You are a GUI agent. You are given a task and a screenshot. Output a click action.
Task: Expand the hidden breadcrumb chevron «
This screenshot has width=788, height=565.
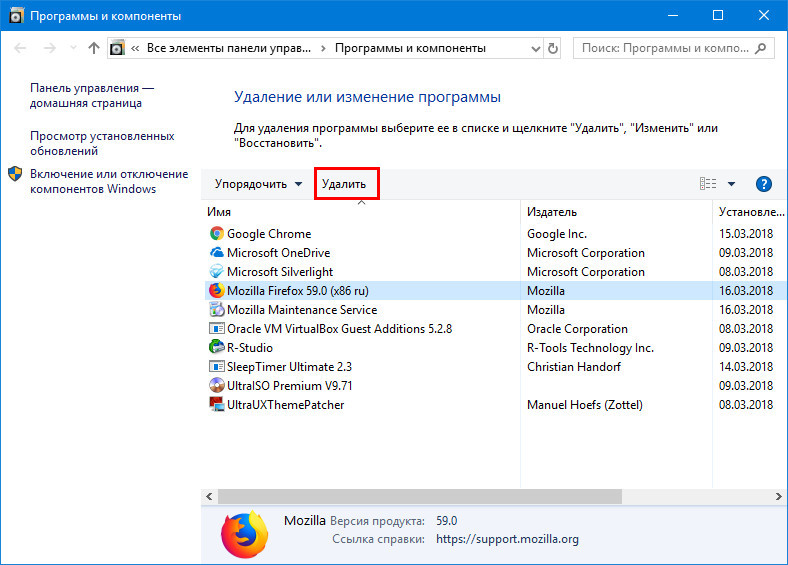pos(135,48)
